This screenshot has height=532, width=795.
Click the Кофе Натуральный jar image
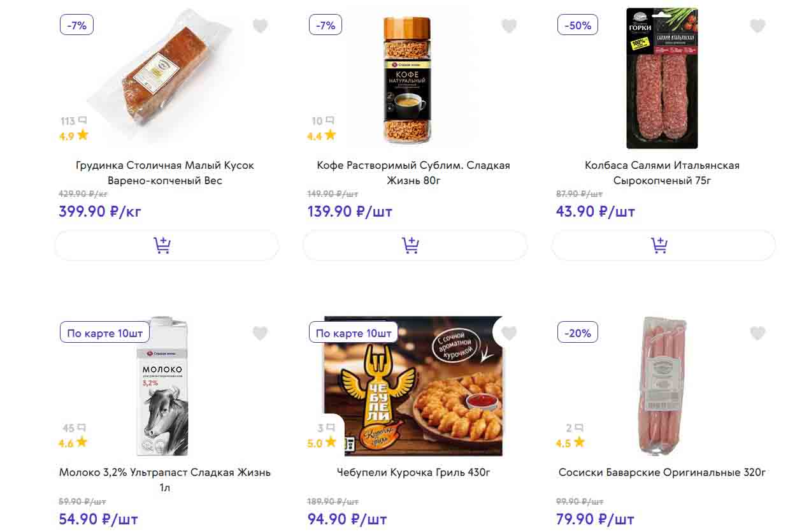pos(407,80)
